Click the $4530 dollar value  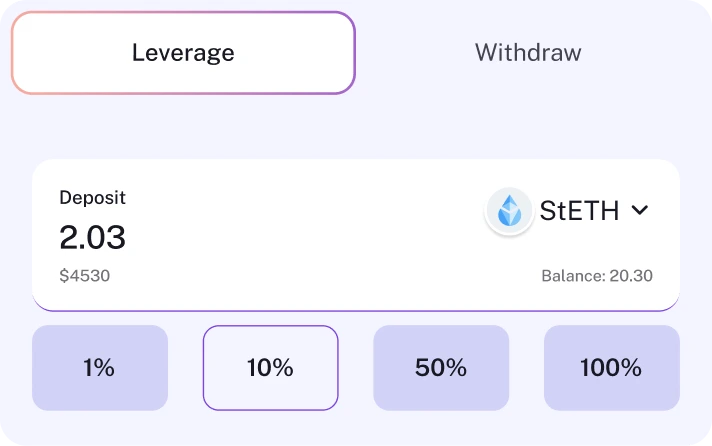pos(85,275)
